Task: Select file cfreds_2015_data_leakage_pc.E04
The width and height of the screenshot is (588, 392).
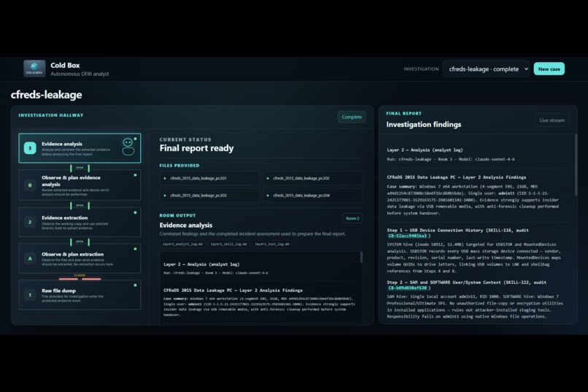Action: [x=312, y=196]
